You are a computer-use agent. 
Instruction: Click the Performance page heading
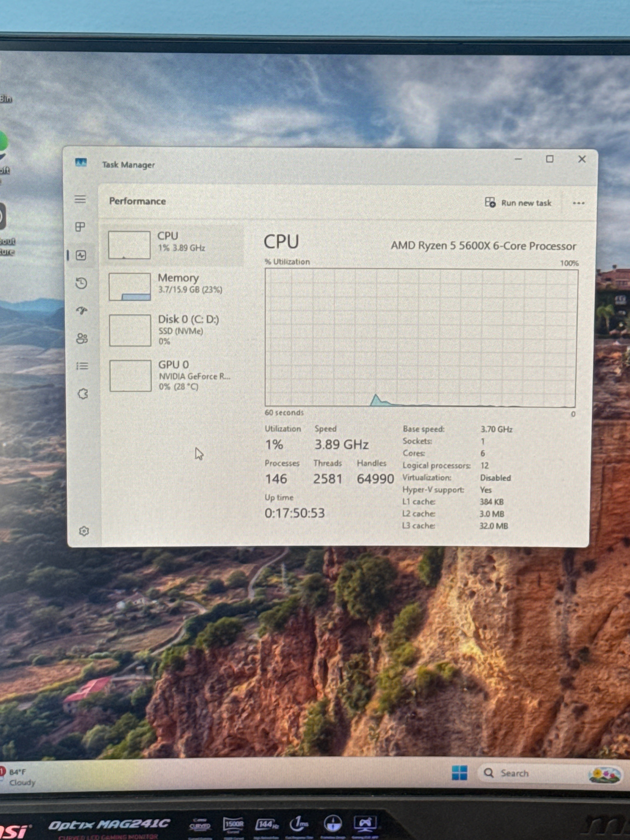click(x=137, y=201)
